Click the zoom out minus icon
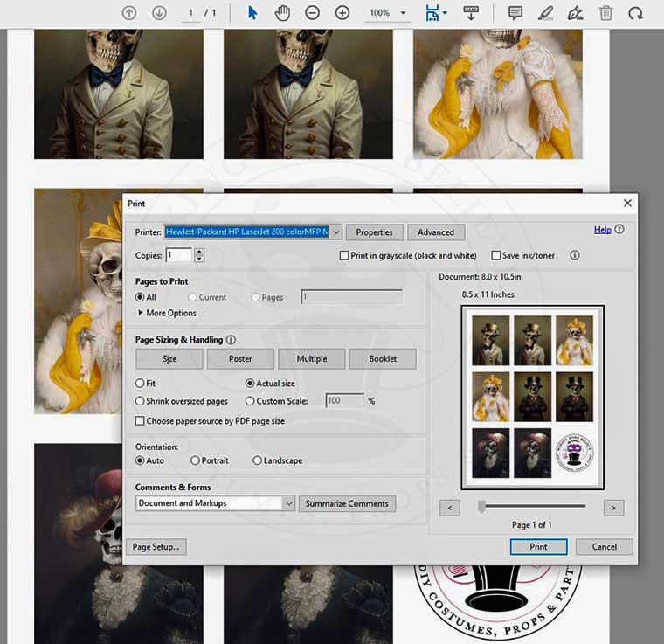 [312, 13]
